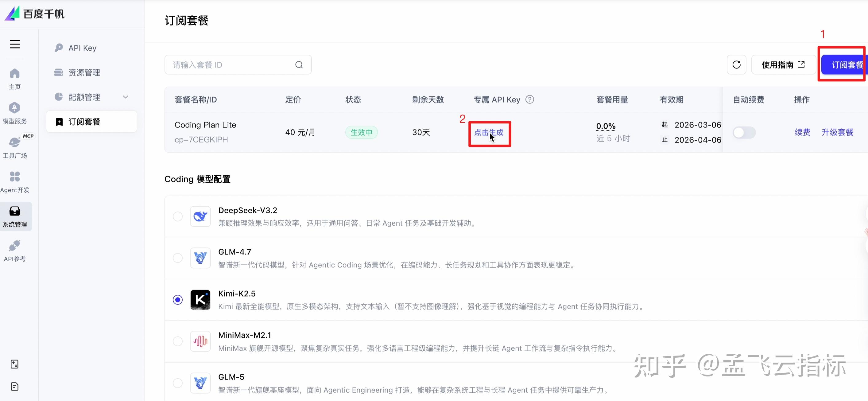868x401 pixels.
Task: Click the 请输入套餐 ID search field
Action: pyautogui.click(x=229, y=65)
